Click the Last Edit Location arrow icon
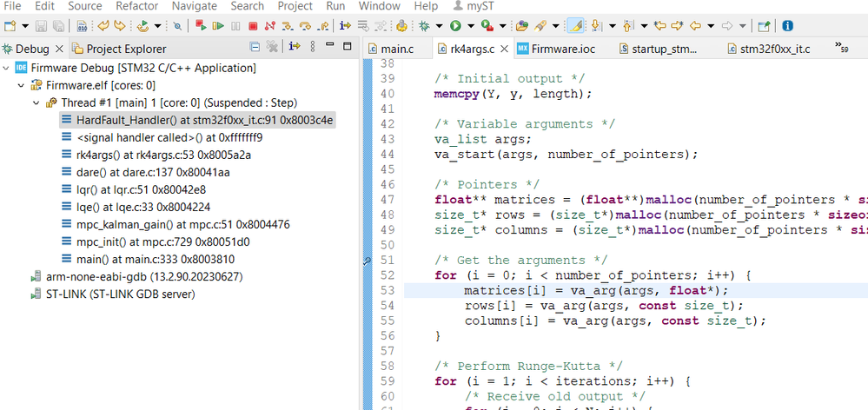This screenshot has height=410, width=868. pyautogui.click(x=659, y=25)
